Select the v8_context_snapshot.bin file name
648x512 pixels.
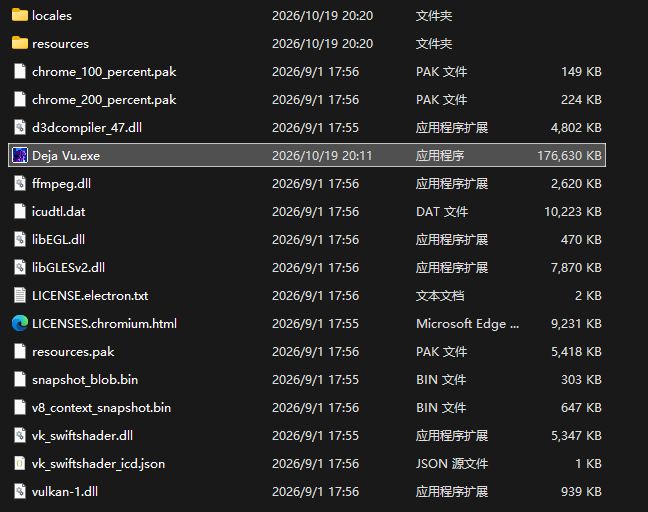[x=101, y=408]
